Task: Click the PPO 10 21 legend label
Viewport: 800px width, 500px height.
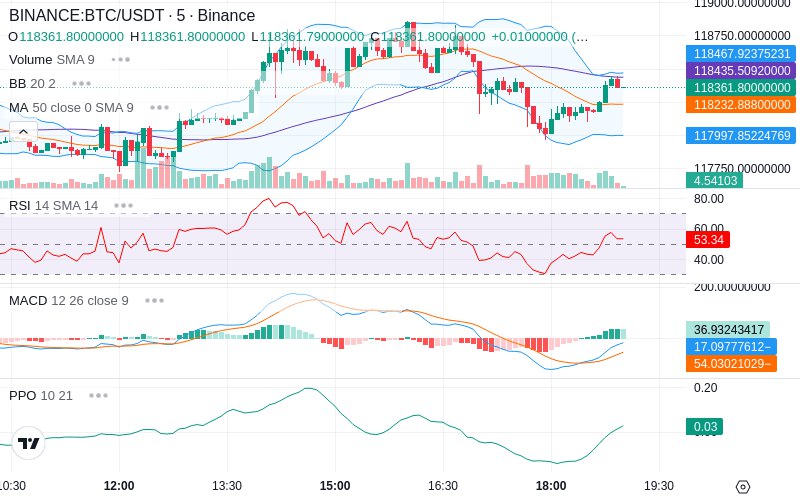Action: (x=41, y=395)
